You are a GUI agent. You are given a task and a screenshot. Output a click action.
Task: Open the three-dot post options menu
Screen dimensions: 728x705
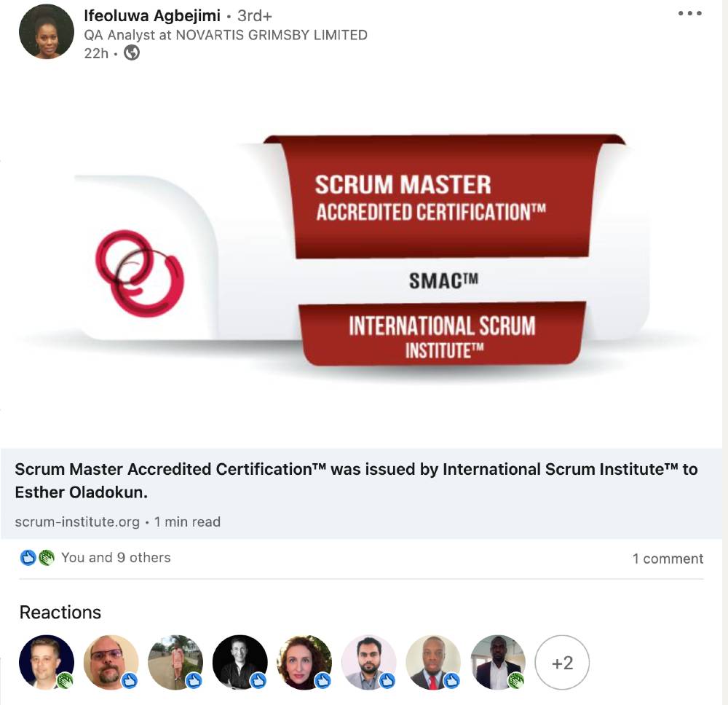pos(689,13)
